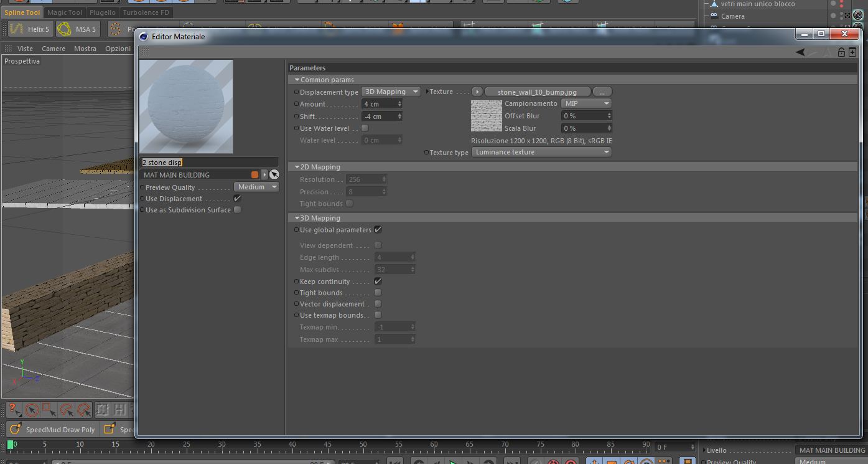
Task: Enable Use Water level checkbox
Action: tap(365, 128)
